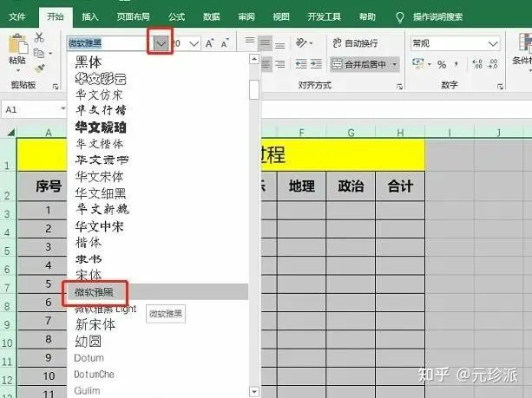
Task: Click the Cut scissors icon
Action: pos(39,36)
